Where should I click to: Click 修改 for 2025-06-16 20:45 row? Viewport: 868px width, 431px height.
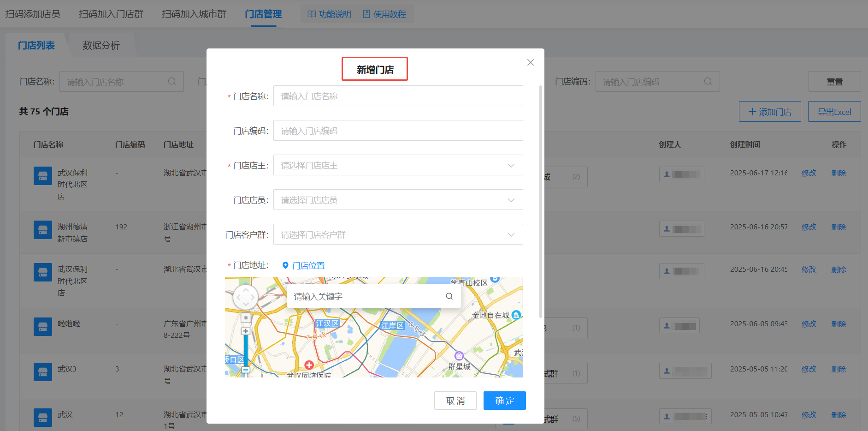coord(809,269)
